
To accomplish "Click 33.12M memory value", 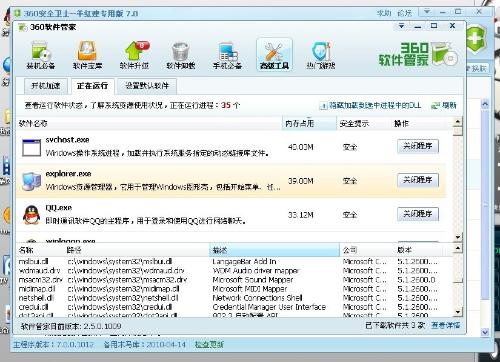I will [301, 215].
